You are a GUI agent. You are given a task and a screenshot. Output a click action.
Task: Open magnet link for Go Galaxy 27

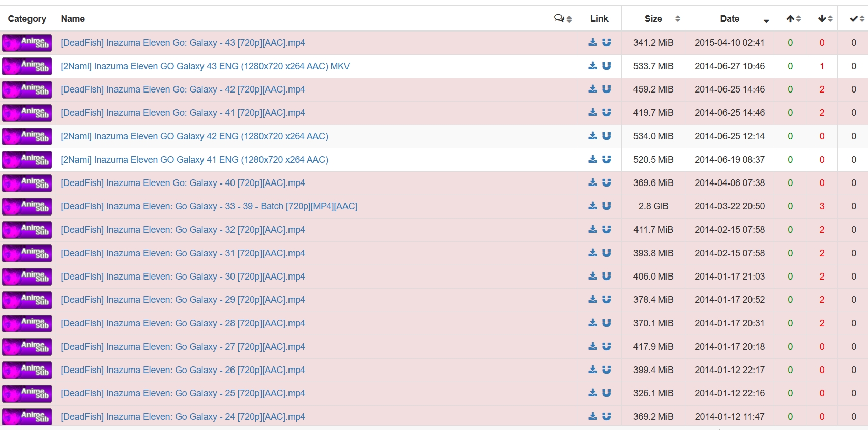point(606,346)
